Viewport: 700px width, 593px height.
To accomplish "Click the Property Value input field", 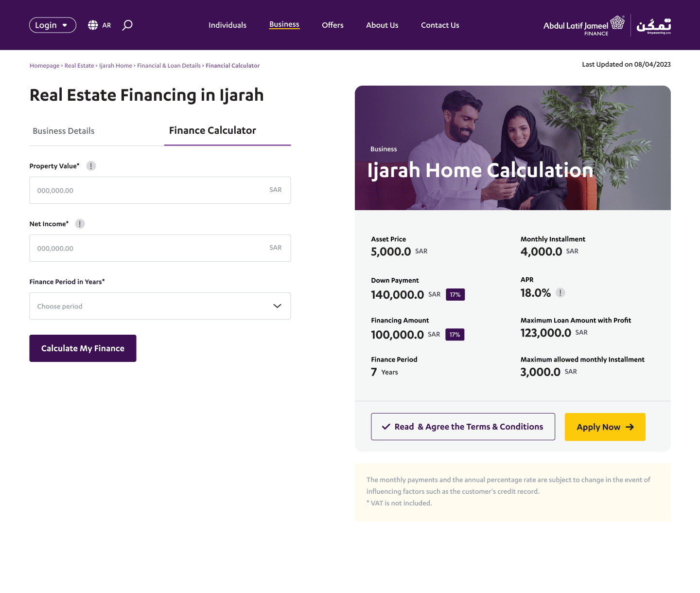I will click(x=160, y=190).
